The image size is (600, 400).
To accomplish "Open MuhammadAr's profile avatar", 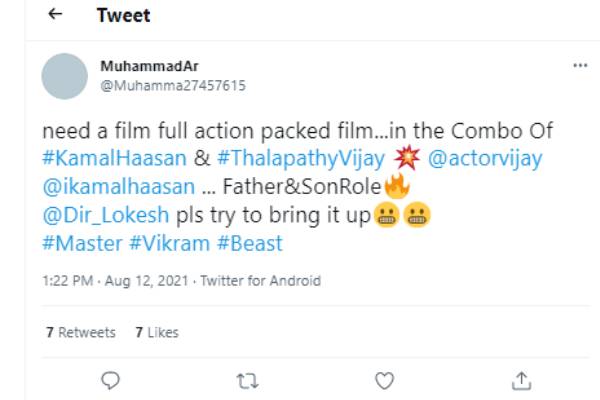I will [65, 75].
